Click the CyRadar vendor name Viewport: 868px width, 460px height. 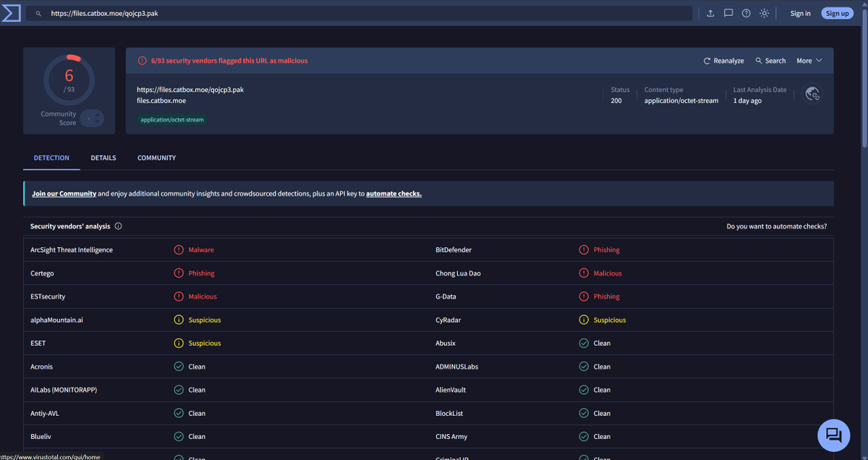point(448,320)
